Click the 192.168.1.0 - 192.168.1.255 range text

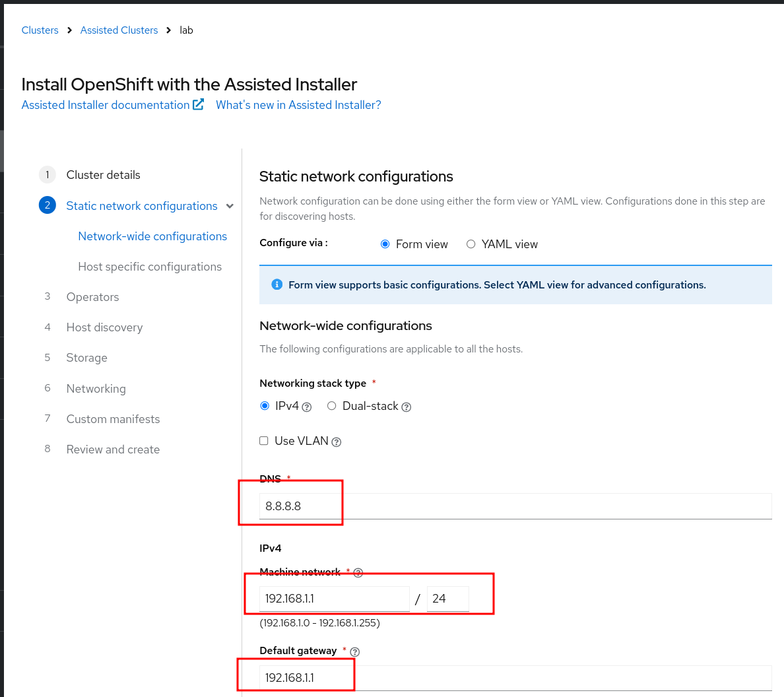pos(319,623)
